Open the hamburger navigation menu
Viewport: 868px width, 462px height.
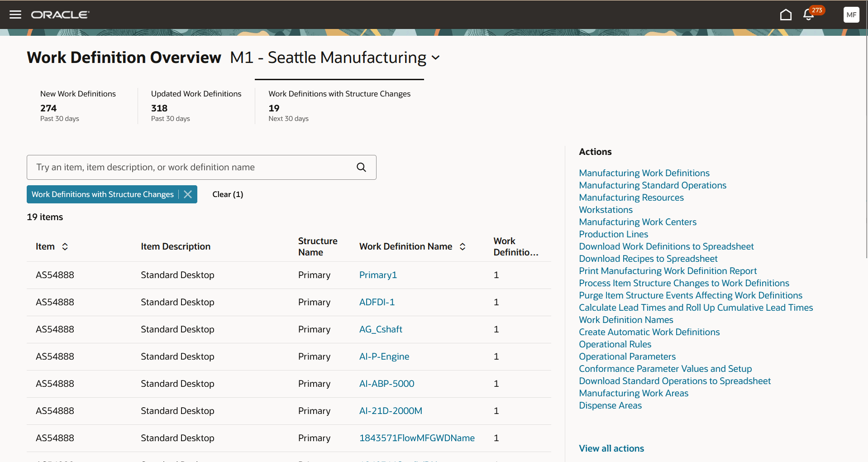pos(15,14)
